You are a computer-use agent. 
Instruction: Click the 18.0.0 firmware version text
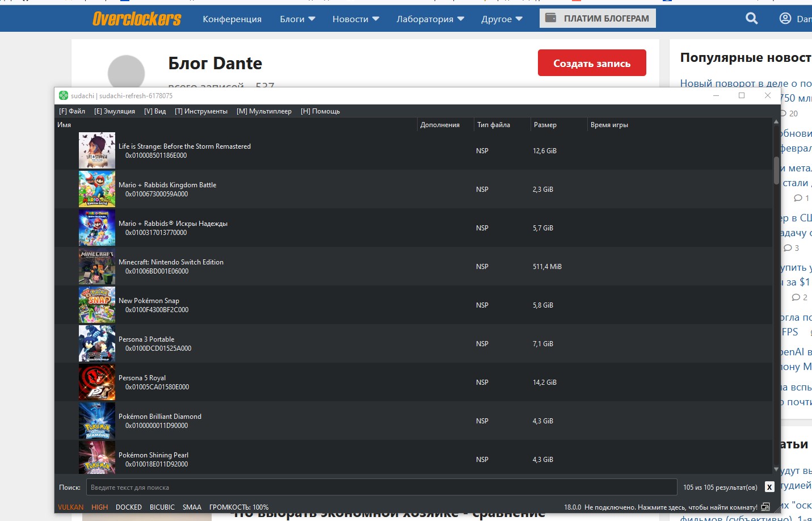[x=573, y=507]
